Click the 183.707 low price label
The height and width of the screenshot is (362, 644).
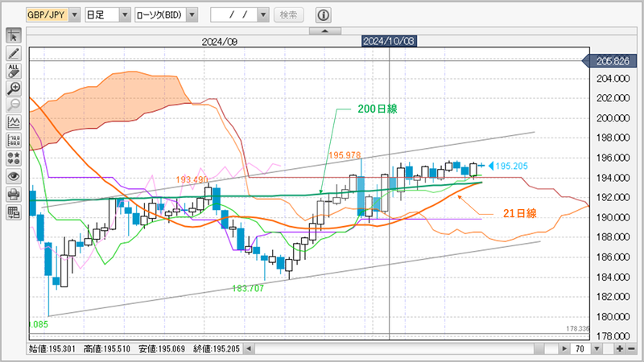click(x=248, y=289)
